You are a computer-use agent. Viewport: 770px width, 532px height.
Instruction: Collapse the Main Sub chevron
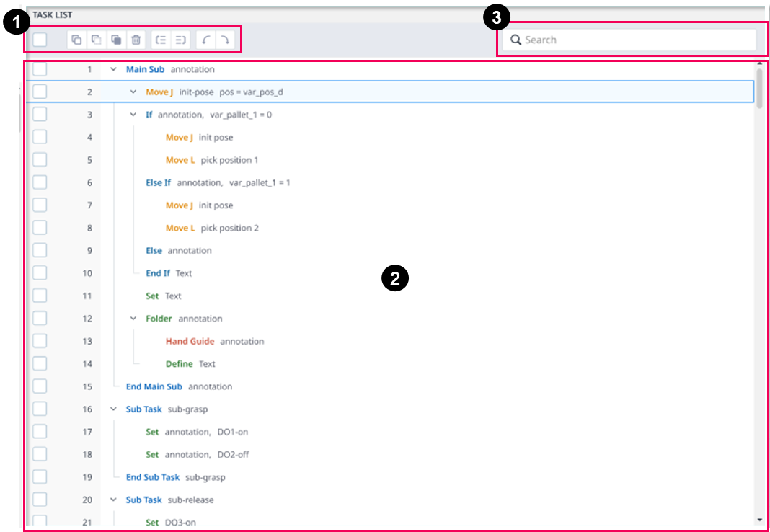(x=113, y=69)
